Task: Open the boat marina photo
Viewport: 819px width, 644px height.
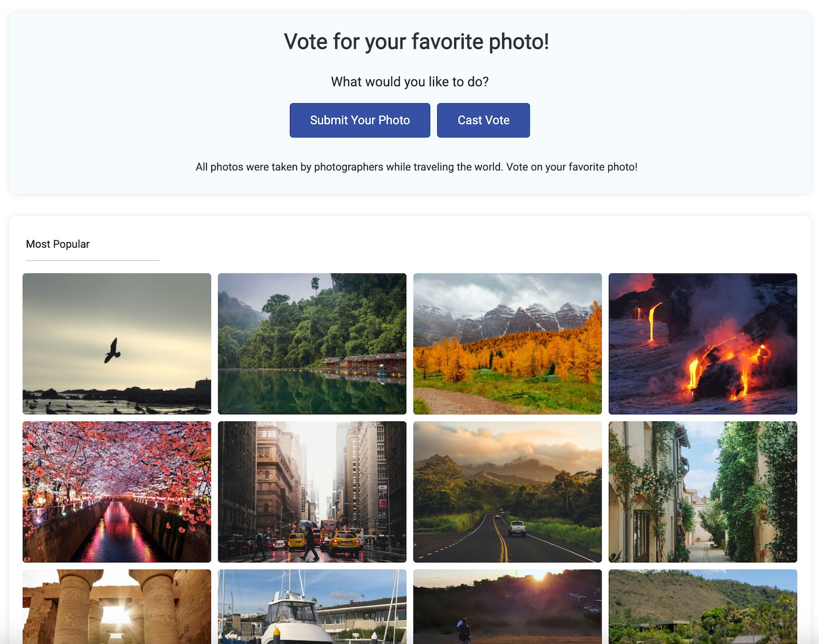Action: tap(312, 609)
